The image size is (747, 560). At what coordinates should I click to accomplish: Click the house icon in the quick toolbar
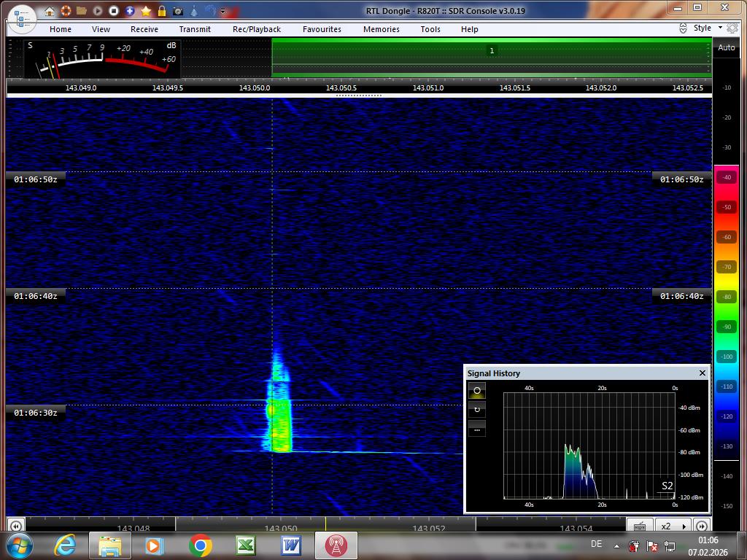pos(50,11)
